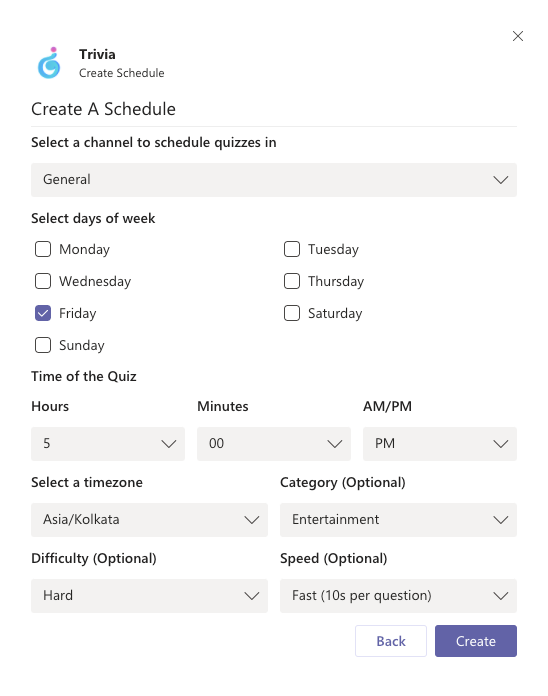Image resolution: width=548 pixels, height=696 pixels.
Task: Click the Trivia title text
Action: (x=97, y=54)
